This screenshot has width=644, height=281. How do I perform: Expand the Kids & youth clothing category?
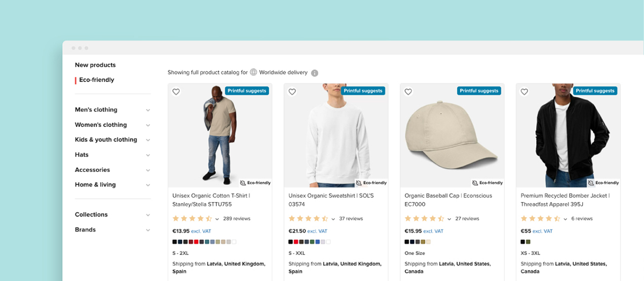(113, 140)
